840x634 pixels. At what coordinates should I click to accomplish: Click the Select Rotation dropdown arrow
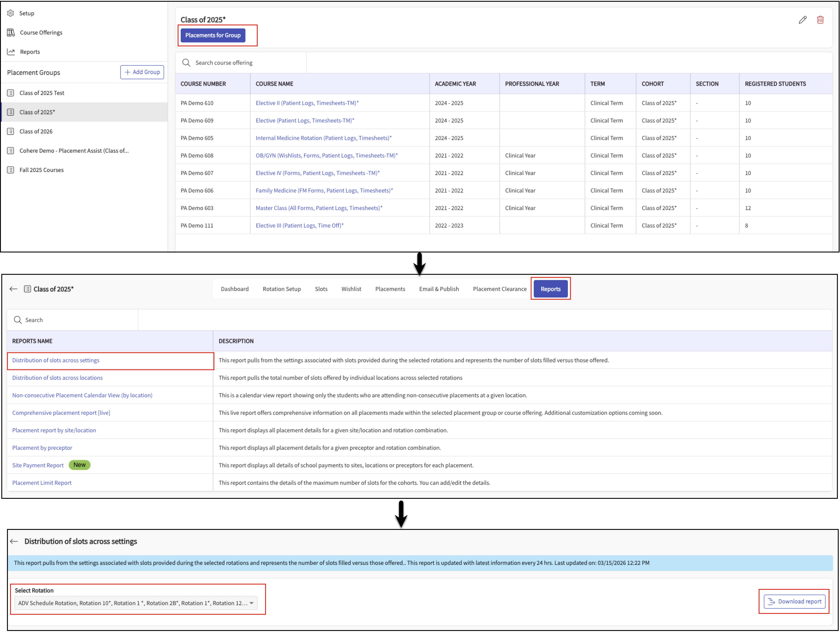tap(251, 603)
